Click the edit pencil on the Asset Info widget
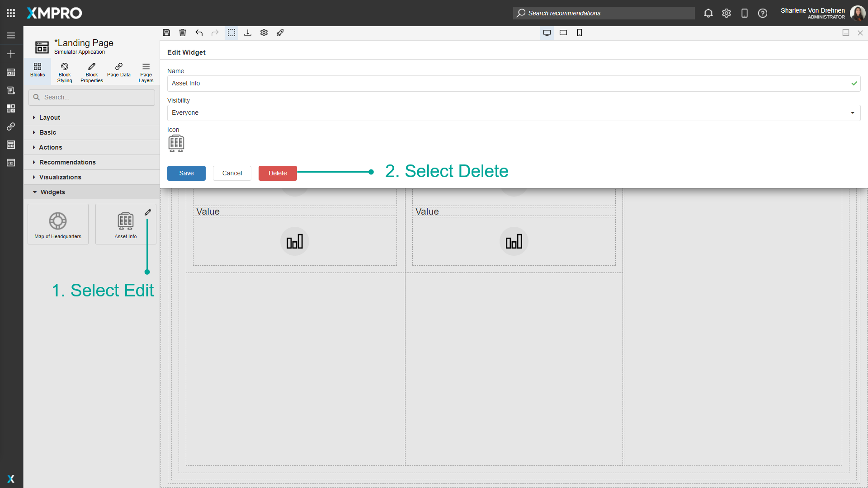 (x=148, y=212)
